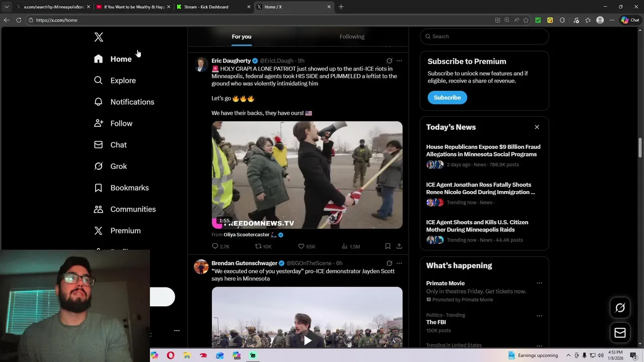Play Eric Daugherty's post video
This screenshot has width=644, height=362.
tap(307, 175)
